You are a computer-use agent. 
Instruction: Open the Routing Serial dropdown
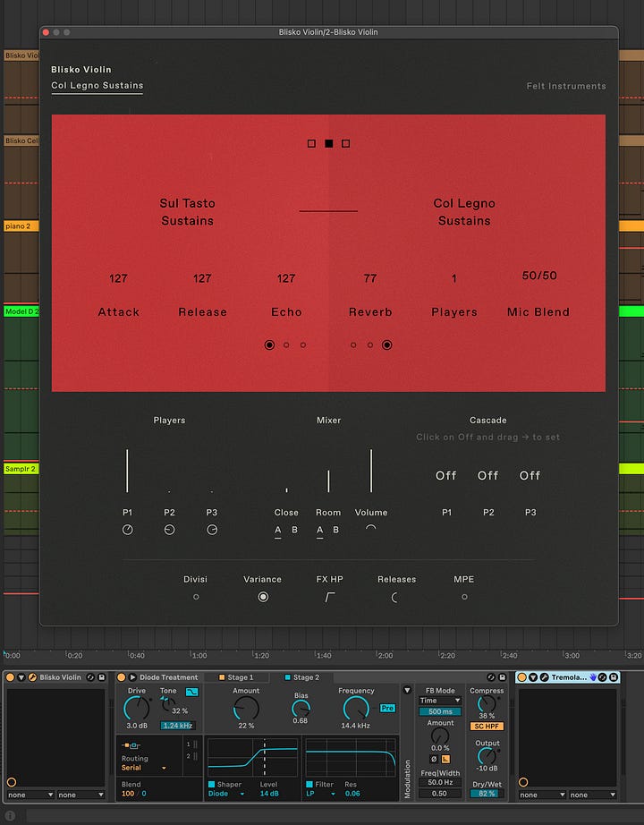(x=144, y=768)
